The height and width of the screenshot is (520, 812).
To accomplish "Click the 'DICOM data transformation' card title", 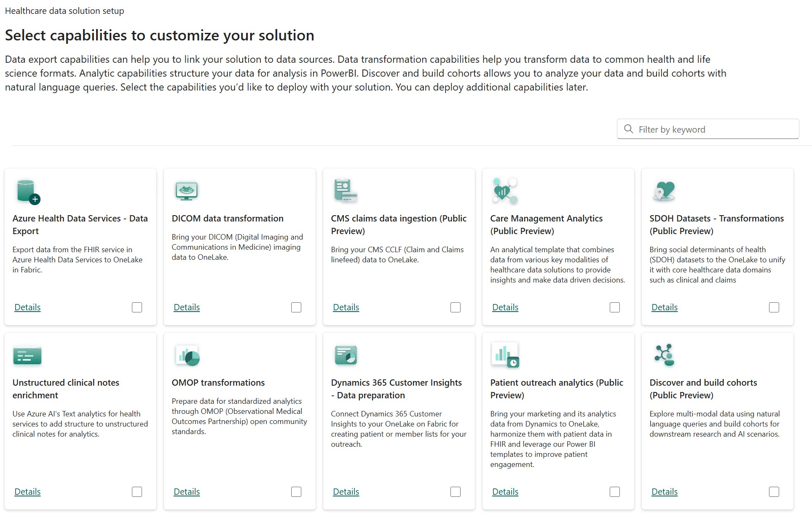I will (228, 219).
